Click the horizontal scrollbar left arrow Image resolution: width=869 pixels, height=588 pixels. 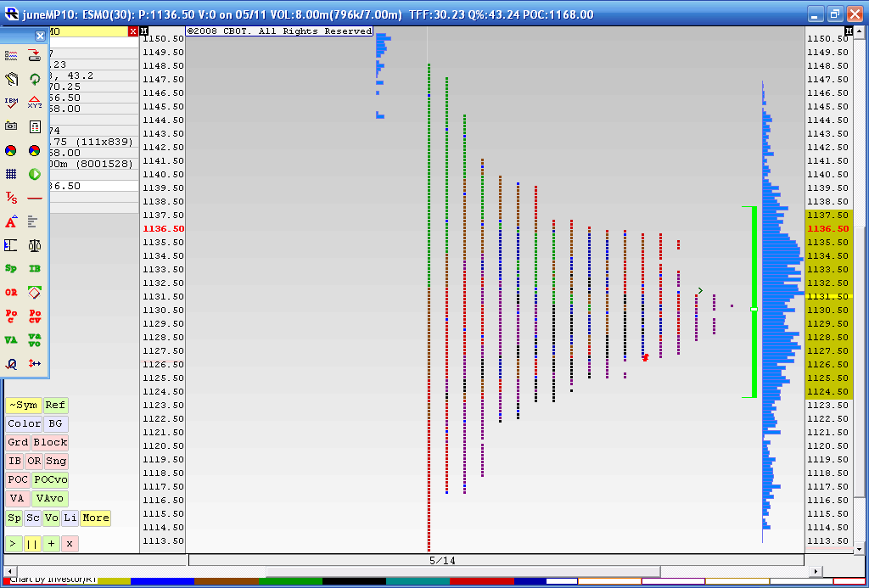tap(8, 571)
